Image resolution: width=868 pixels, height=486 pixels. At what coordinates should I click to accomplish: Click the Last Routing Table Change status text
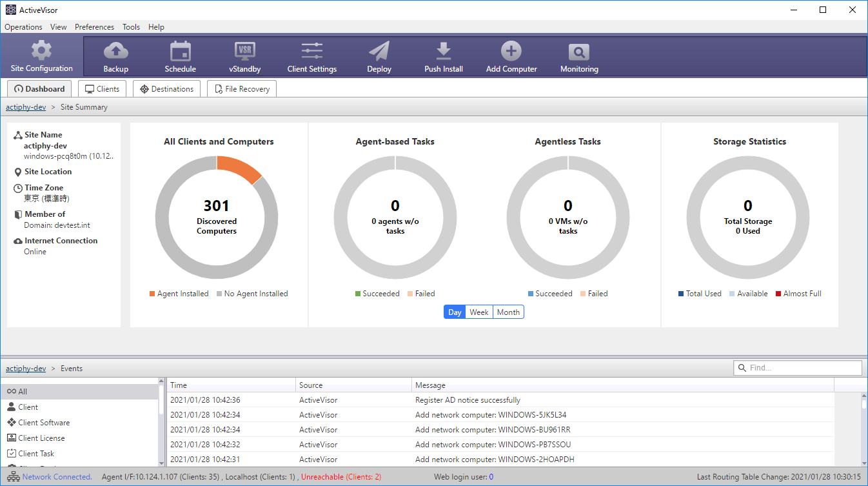(778, 477)
